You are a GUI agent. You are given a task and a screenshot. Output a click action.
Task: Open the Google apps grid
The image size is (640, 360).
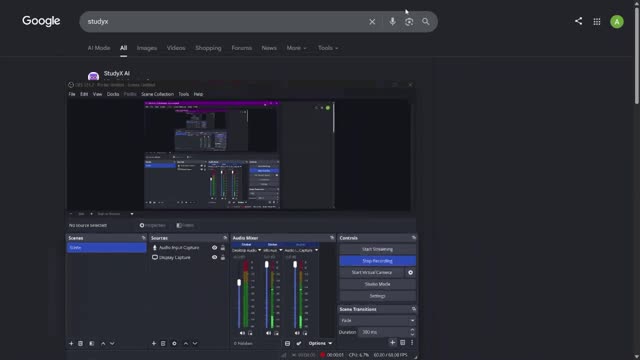597,22
